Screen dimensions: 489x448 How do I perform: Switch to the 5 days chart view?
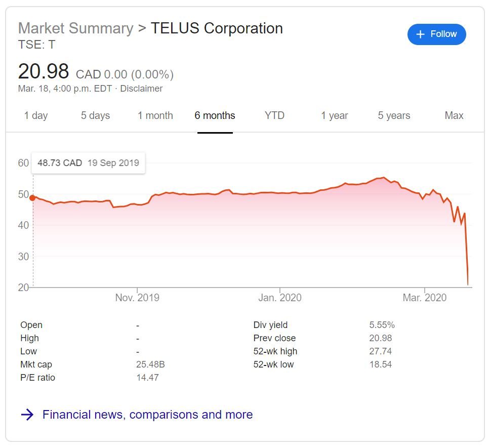point(95,115)
